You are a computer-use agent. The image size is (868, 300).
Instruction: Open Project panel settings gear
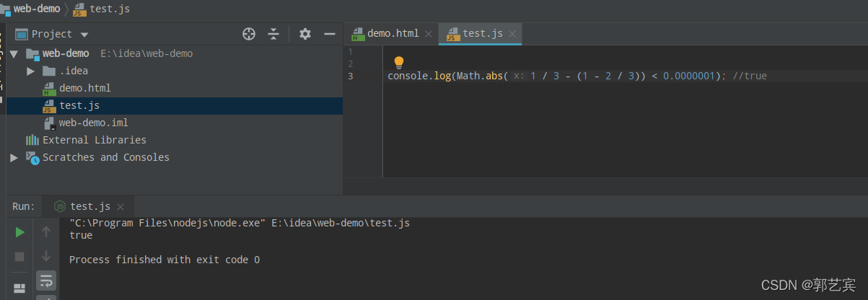pos(305,34)
